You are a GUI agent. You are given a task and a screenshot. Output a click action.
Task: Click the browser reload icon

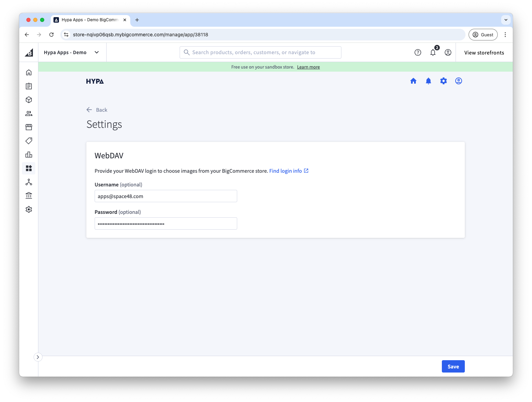51,35
